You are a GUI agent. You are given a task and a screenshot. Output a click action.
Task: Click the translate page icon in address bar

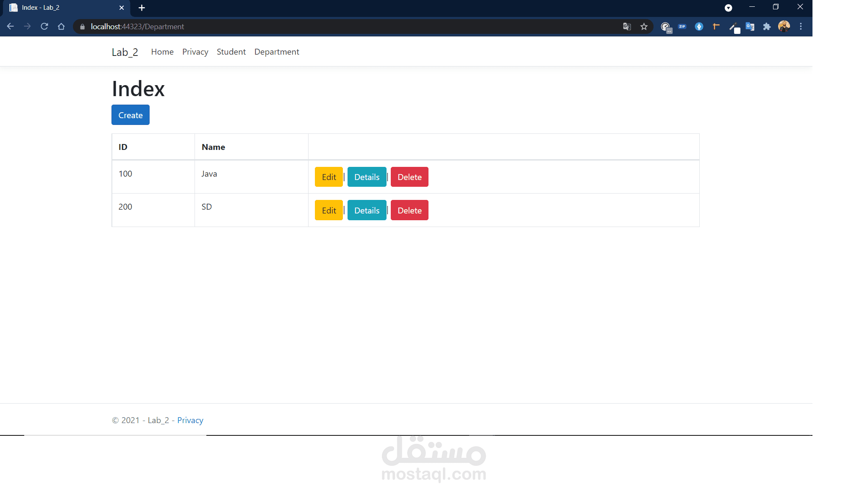[627, 27]
